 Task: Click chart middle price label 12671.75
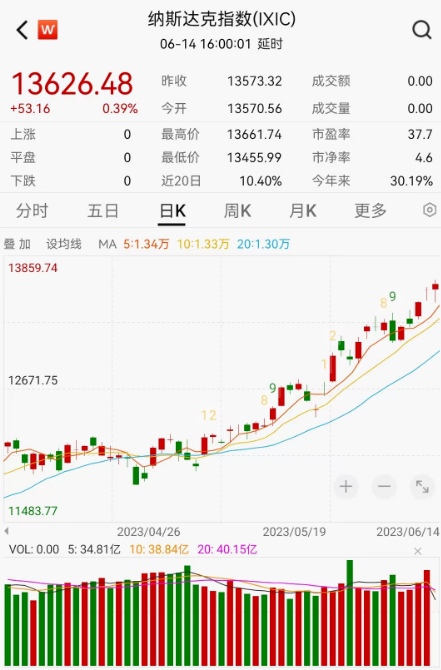pyautogui.click(x=32, y=380)
